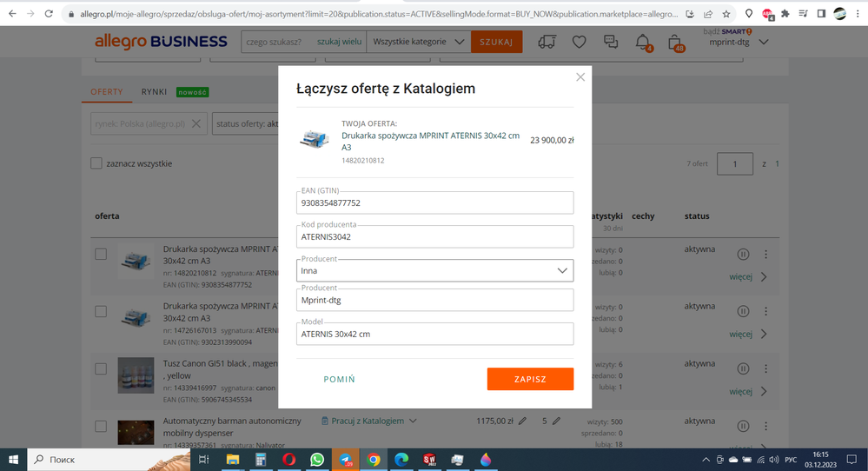Select checkbox for Automatyczny barman offer
The width and height of the screenshot is (868, 471).
tap(101, 426)
